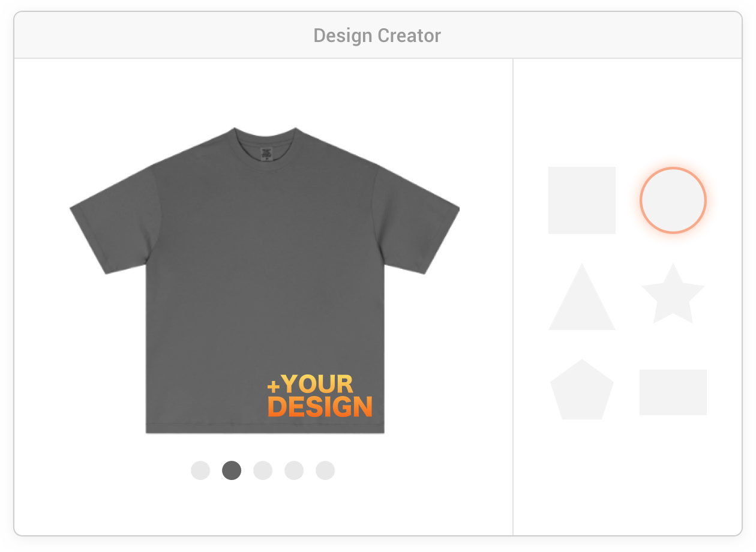
Task: Select the star shape
Action: pos(673,294)
